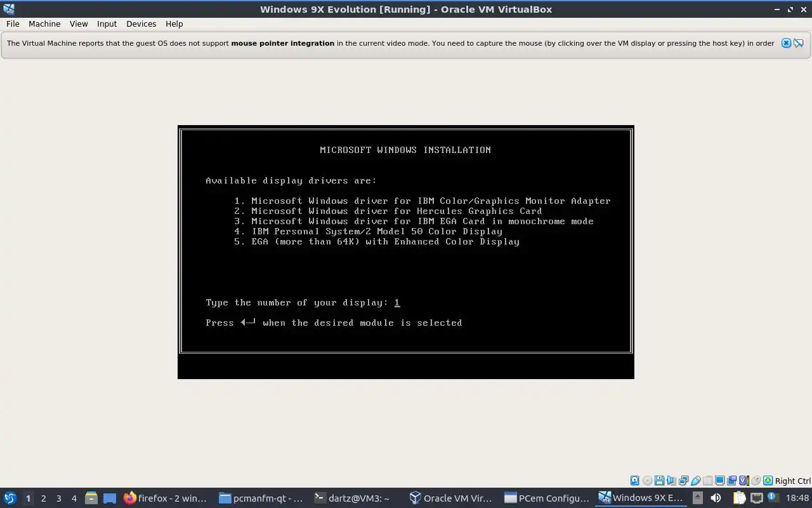Click the update notification tray icon
Viewport: 812px width, 508px height.
[x=773, y=498]
